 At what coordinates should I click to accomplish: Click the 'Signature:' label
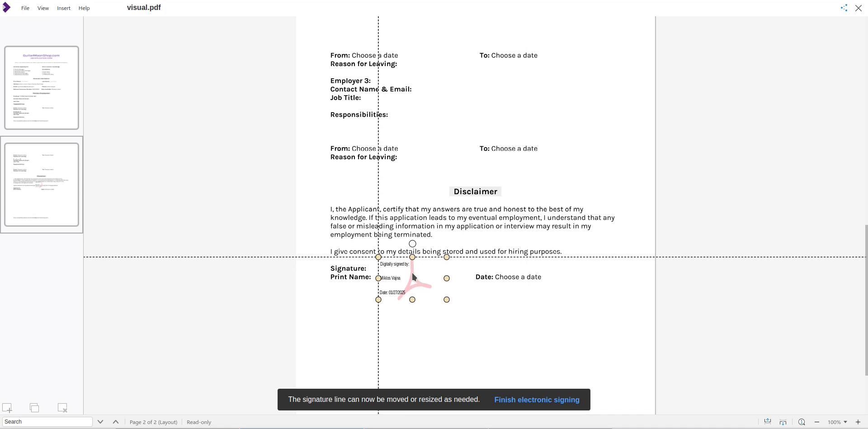coord(348,269)
